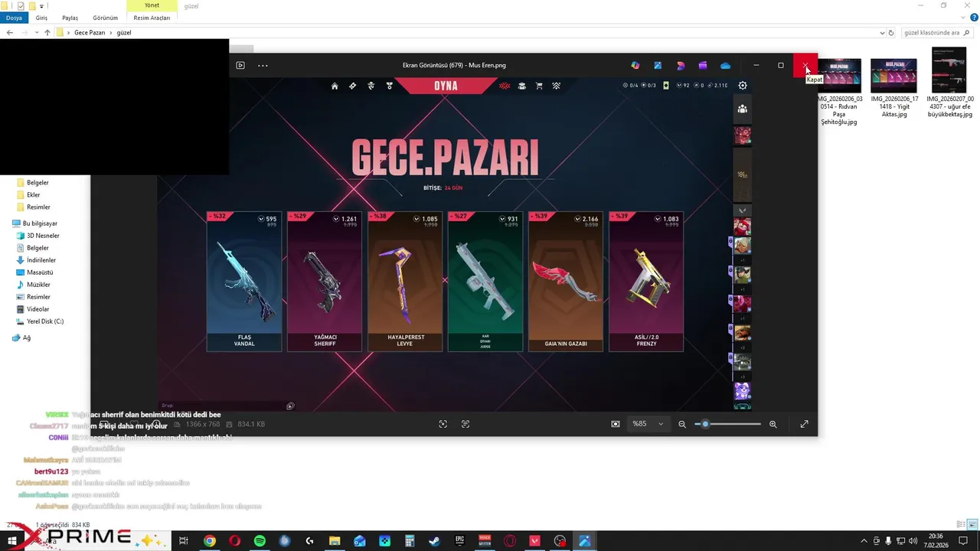
Task: Click the Yönet contextual tab
Action: pos(152,5)
